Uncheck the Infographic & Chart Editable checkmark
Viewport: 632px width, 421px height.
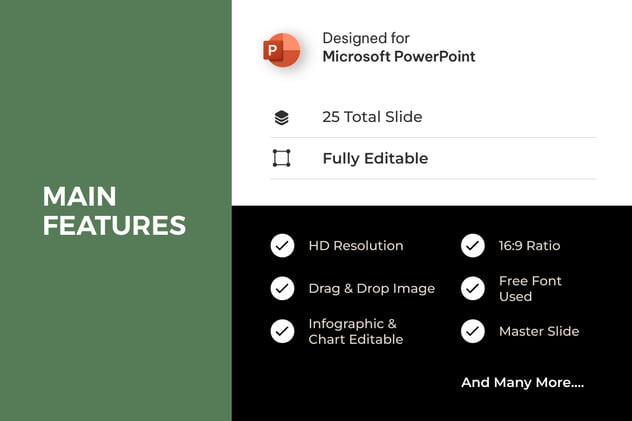[282, 331]
